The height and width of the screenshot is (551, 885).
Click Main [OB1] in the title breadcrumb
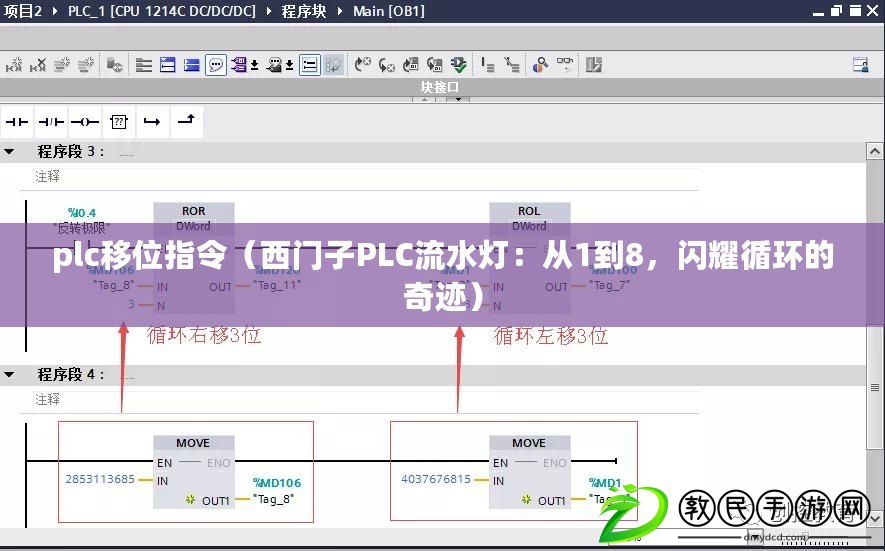(x=389, y=11)
